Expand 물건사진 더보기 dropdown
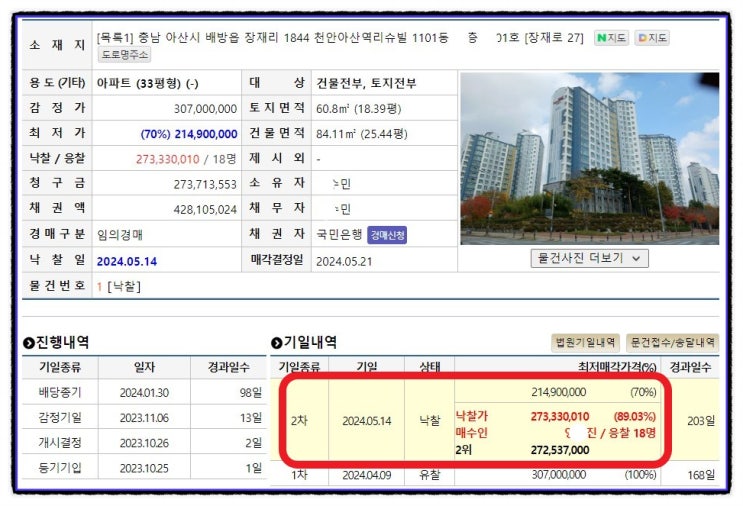743x506 pixels. pos(589,258)
